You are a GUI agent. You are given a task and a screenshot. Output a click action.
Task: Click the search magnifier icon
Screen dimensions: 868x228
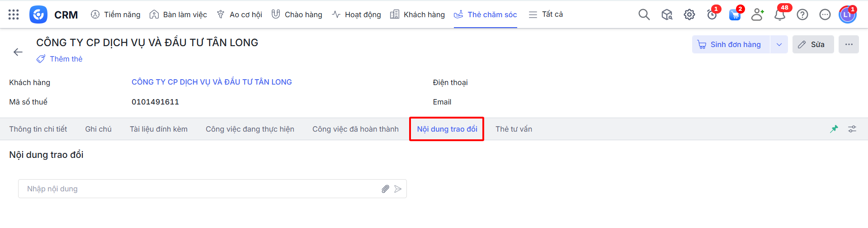(x=644, y=14)
